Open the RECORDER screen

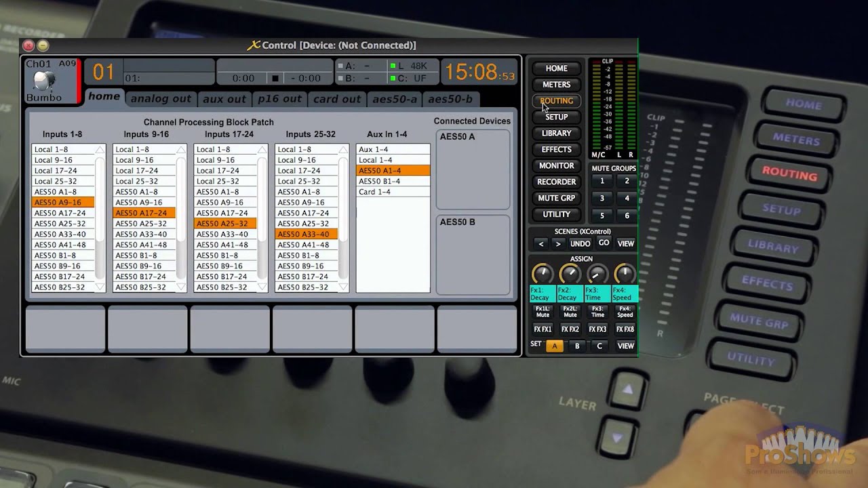coord(557,182)
